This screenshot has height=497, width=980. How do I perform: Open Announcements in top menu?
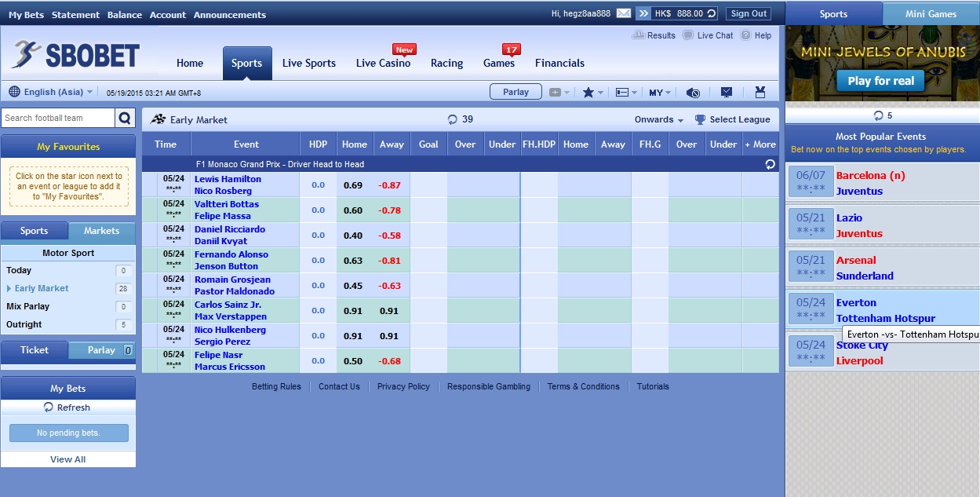(230, 15)
